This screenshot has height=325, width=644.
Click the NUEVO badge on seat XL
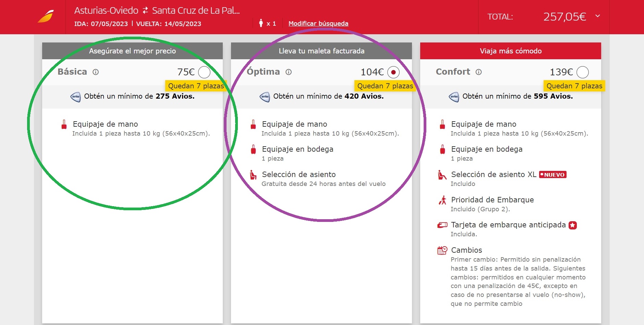pyautogui.click(x=552, y=175)
